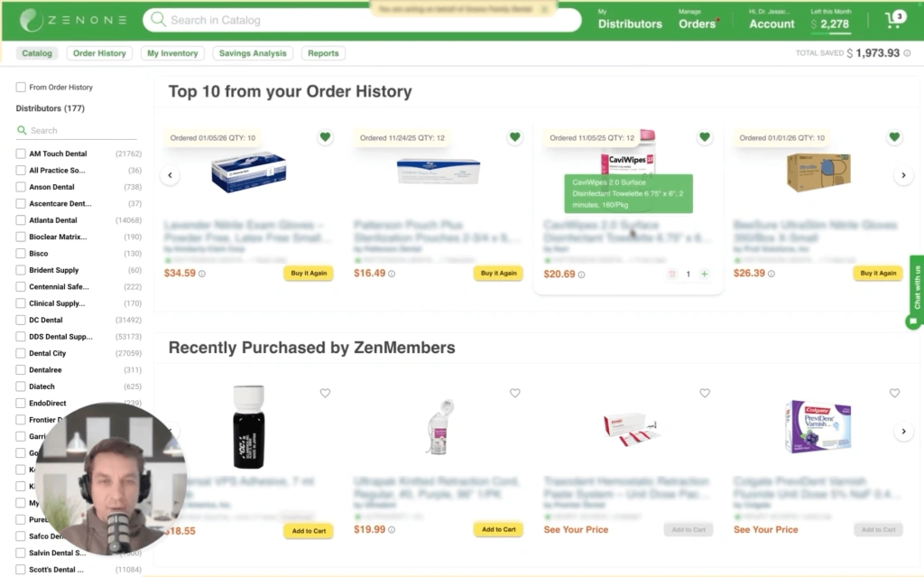
Task: Enable the From Order History checkbox
Action: [x=21, y=88]
